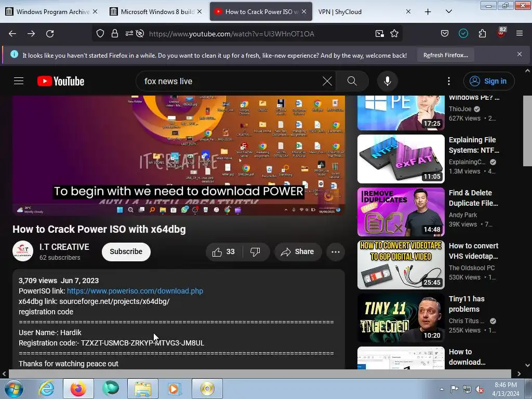This screenshot has height=399, width=532.
Task: Dismiss the Firefox refresh notification bar
Action: coord(520,54)
